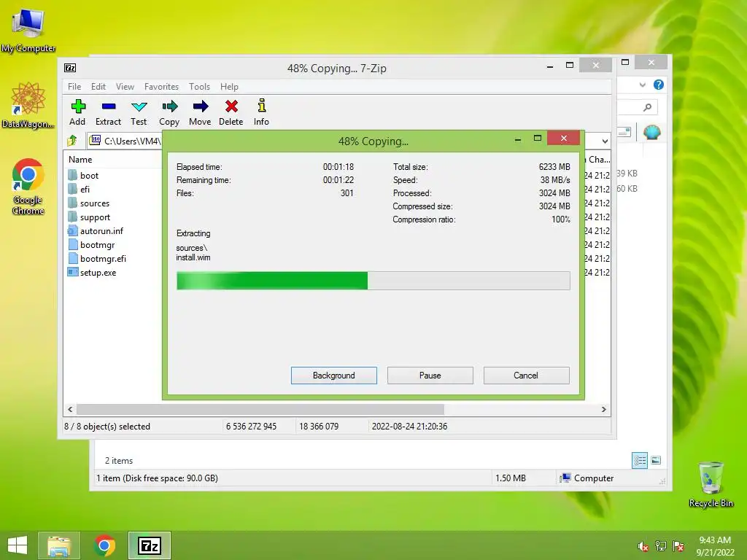747x560 pixels.
Task: Click the horizontal scrollbar thumb
Action: [260, 410]
